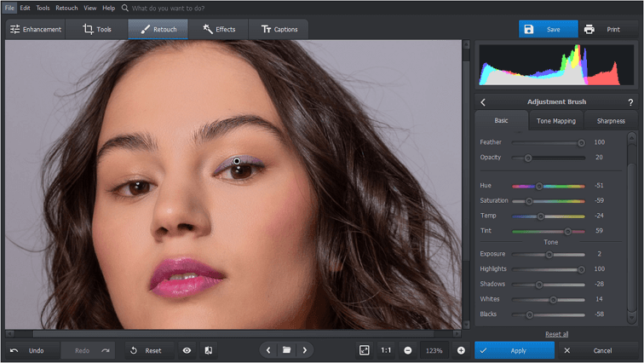Toggle the eye preview original icon
The height and width of the screenshot is (363, 644).
pyautogui.click(x=187, y=350)
